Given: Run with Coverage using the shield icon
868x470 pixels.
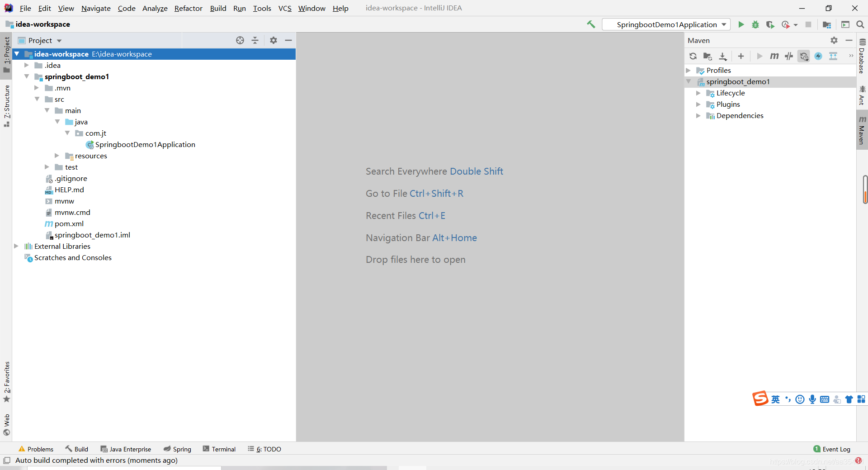Looking at the screenshot, I should [770, 24].
